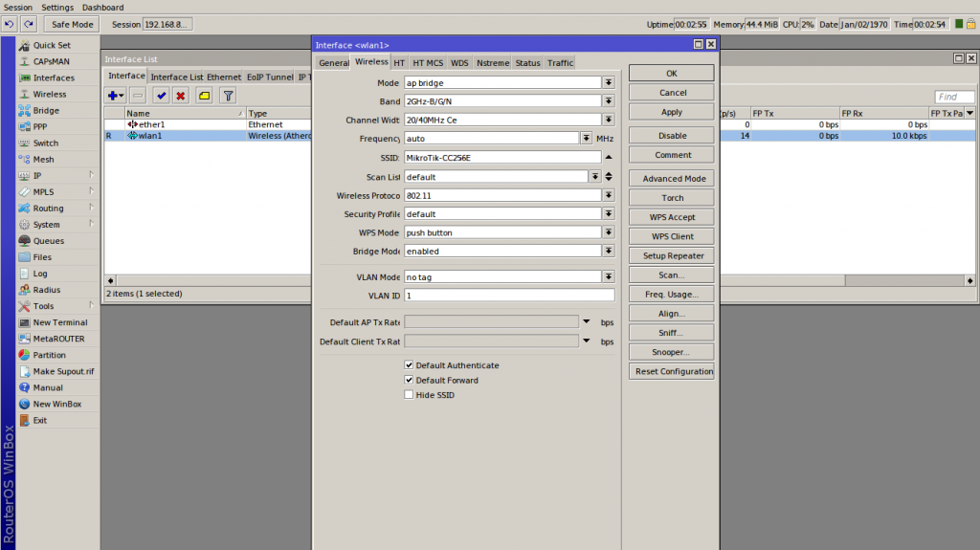Open Partition sidebar item
This screenshot has width=980, height=550.
point(49,355)
